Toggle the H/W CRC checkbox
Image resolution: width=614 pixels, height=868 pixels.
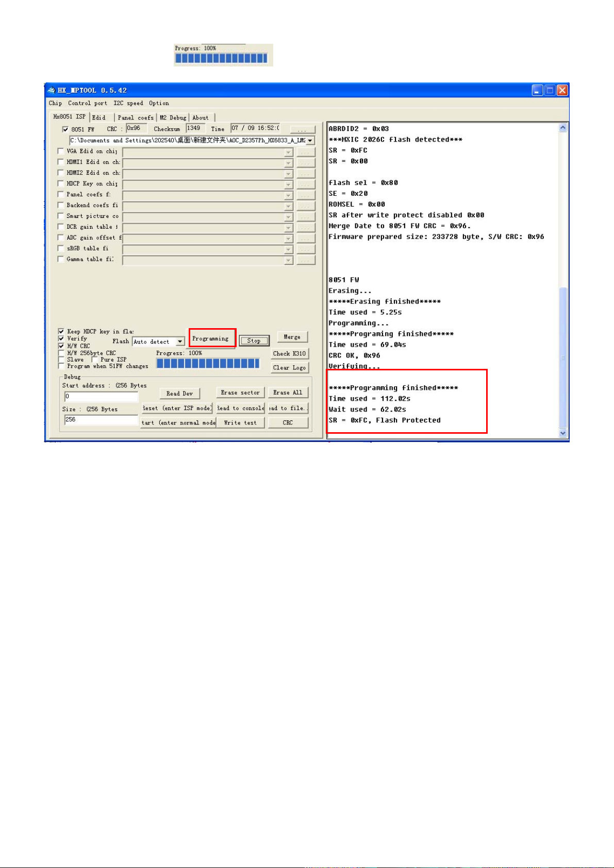click(x=61, y=346)
